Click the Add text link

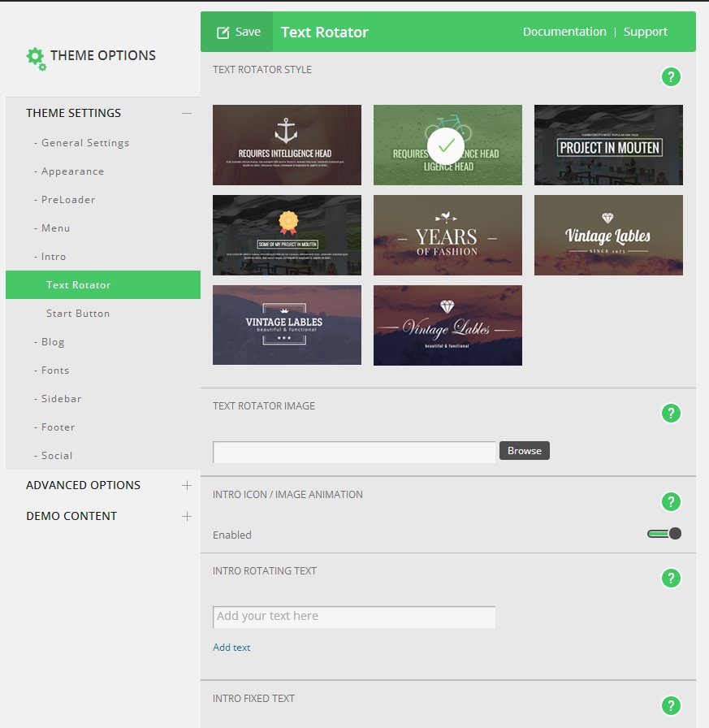point(231,648)
